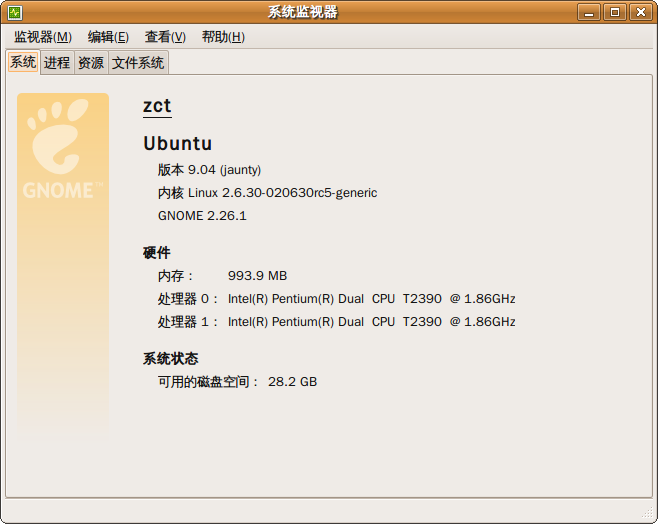Click the Ubuntu heading
The image size is (658, 524).
click(x=178, y=143)
